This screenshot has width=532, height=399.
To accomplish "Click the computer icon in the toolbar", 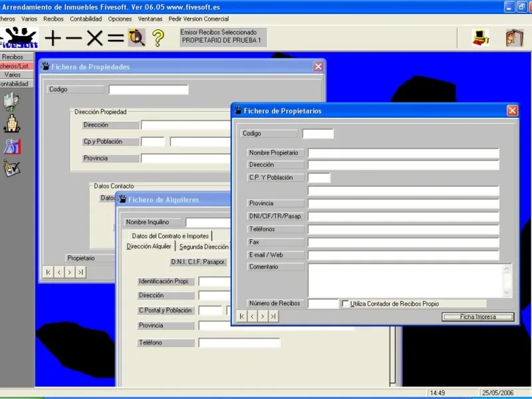I will click(481, 37).
